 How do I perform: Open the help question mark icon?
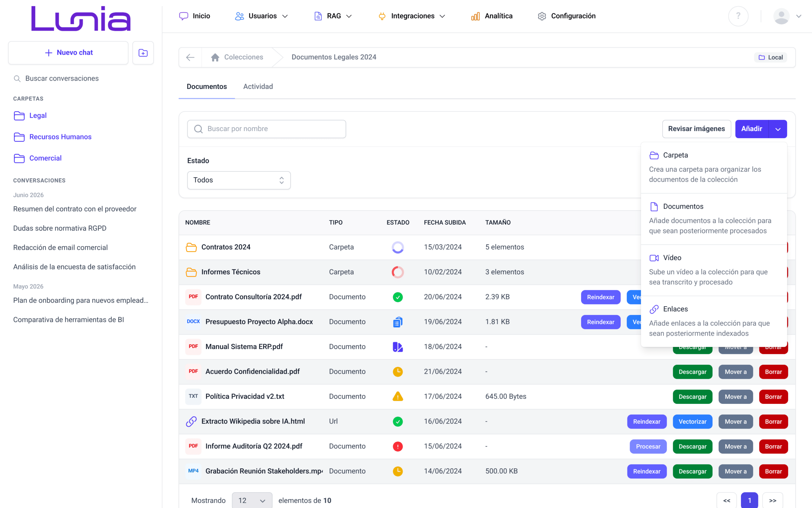point(738,16)
